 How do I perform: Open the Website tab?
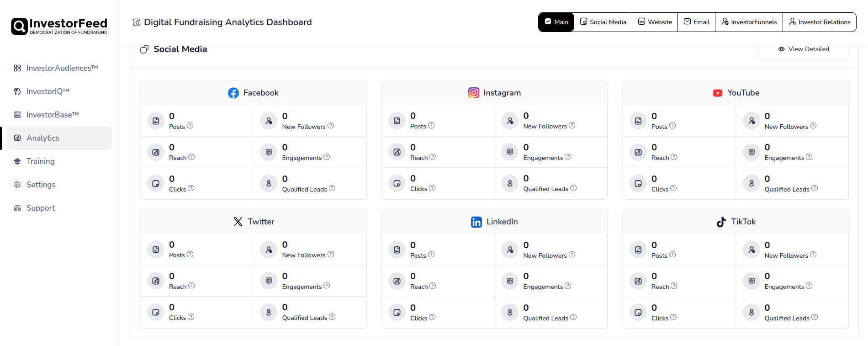[x=655, y=22]
